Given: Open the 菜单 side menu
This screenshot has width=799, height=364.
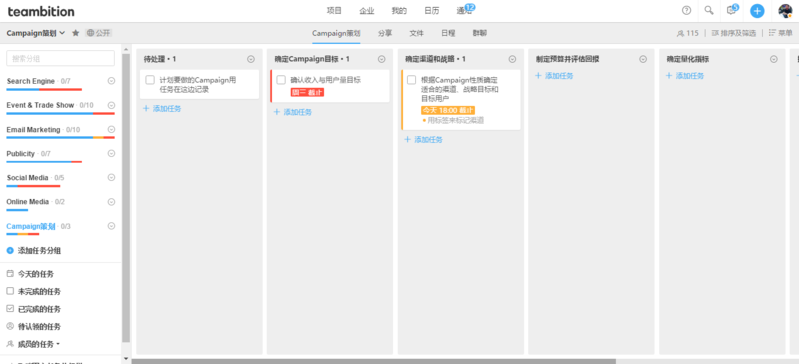Looking at the screenshot, I should pos(780,33).
